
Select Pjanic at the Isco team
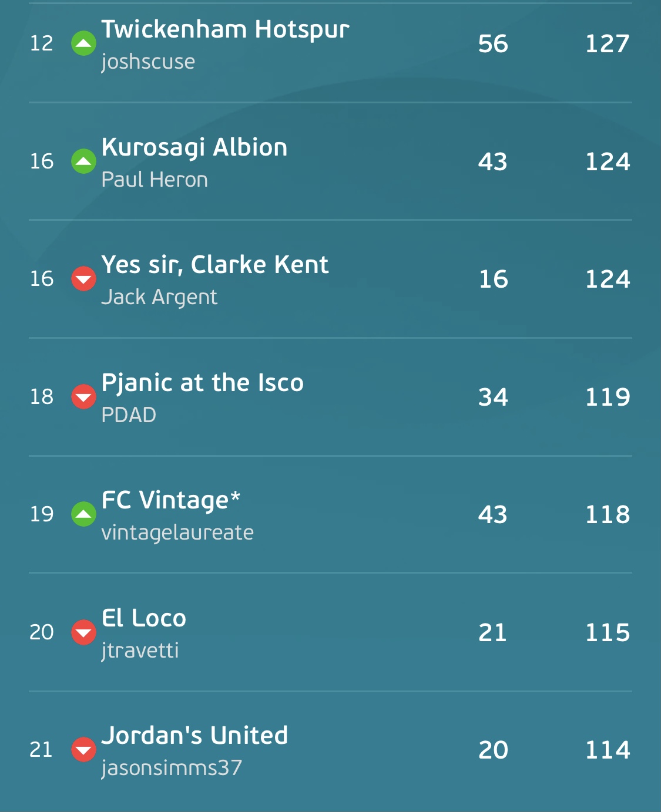tap(203, 383)
